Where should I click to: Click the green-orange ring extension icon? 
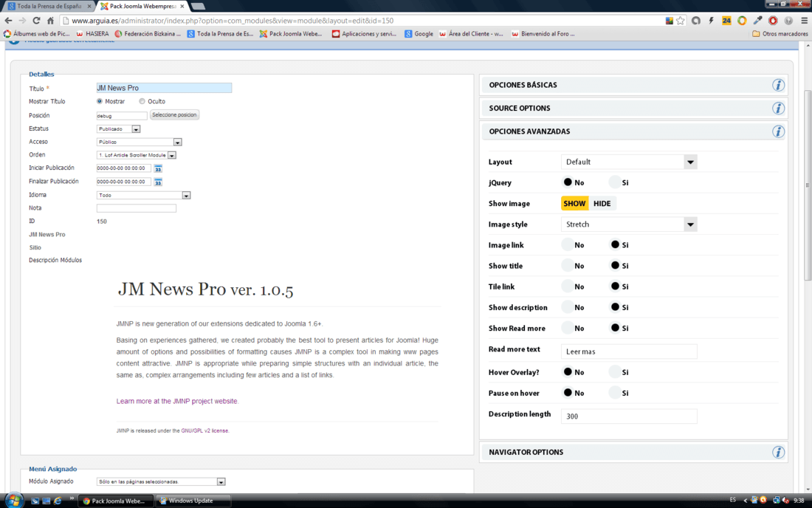pos(742,21)
